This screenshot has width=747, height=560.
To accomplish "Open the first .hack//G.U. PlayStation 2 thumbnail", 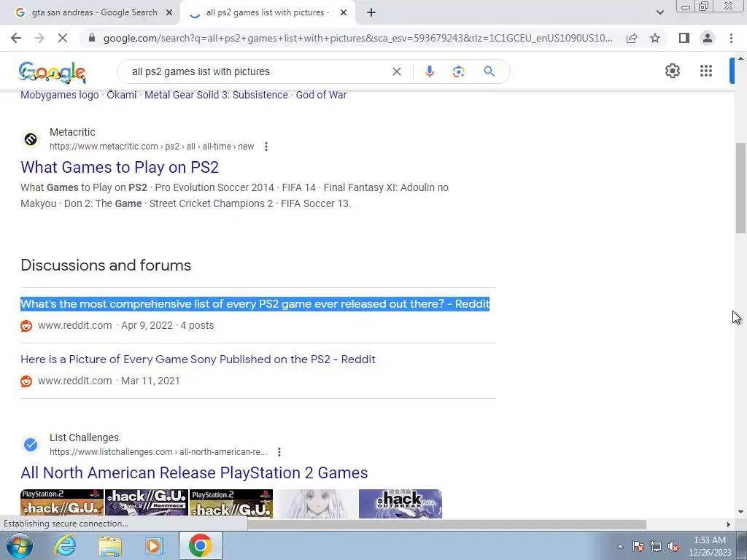I will (62, 504).
